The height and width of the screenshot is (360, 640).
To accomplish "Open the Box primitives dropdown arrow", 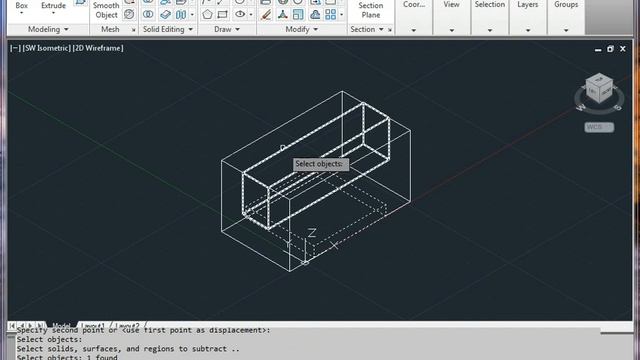I will [22, 13].
